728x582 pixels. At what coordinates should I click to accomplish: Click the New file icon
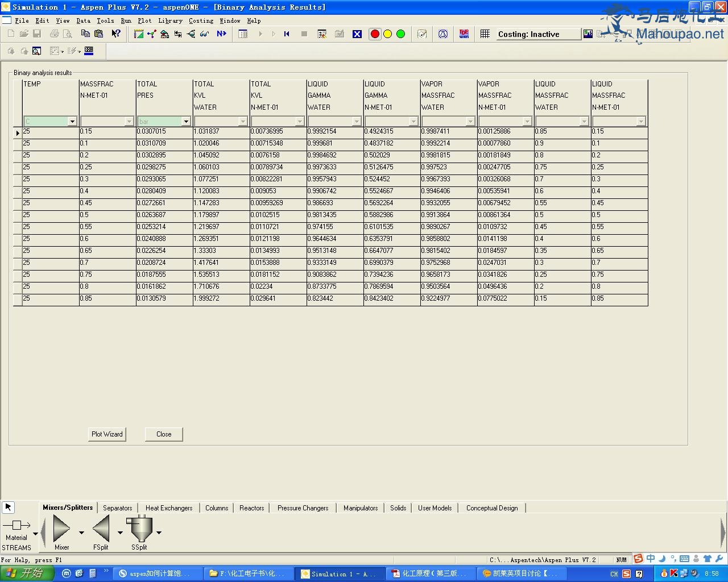[x=11, y=34]
